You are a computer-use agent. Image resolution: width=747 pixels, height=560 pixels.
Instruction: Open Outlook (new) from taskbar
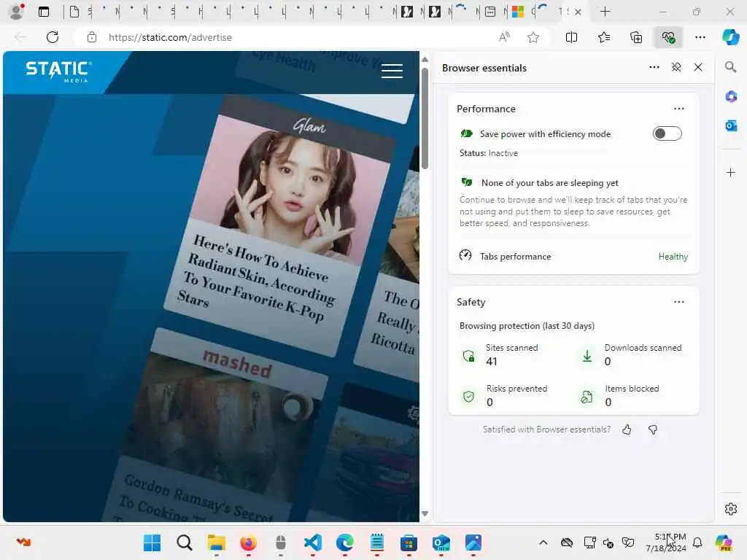coord(441,542)
